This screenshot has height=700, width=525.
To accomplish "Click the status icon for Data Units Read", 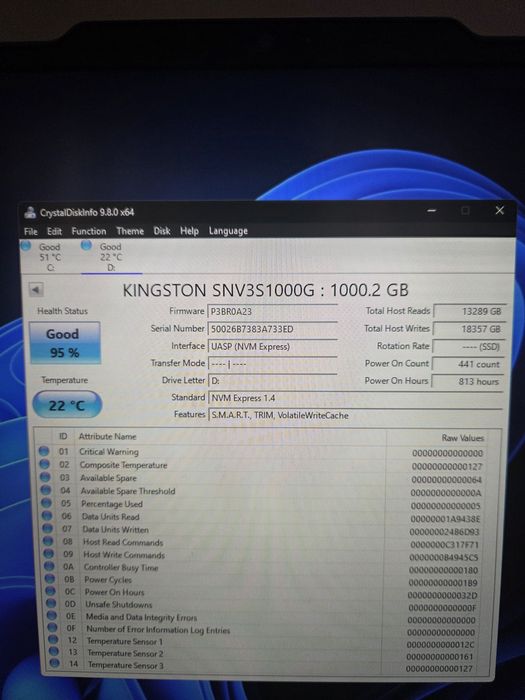I will (47, 516).
